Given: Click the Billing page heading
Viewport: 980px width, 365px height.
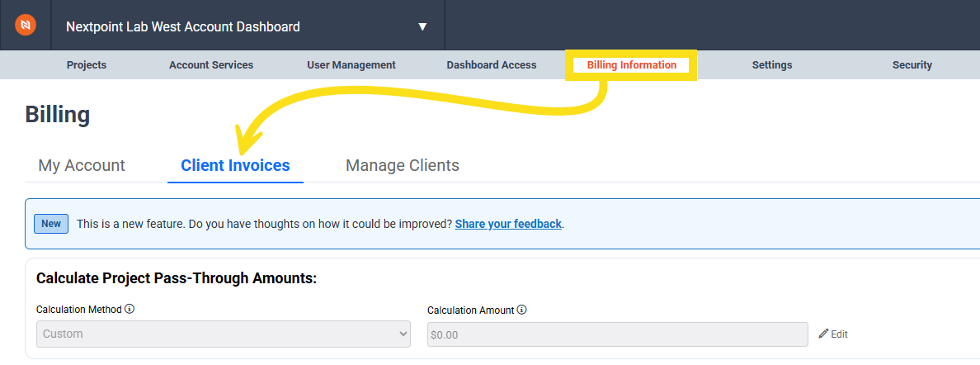Looking at the screenshot, I should tap(58, 115).
